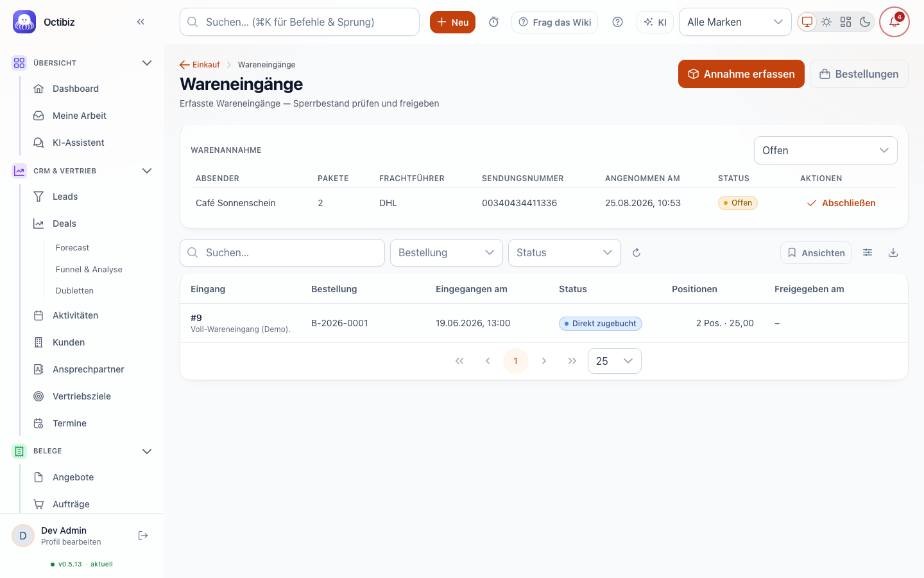Switch to light theme sun icon
The height and width of the screenshot is (578, 924).
pos(826,22)
